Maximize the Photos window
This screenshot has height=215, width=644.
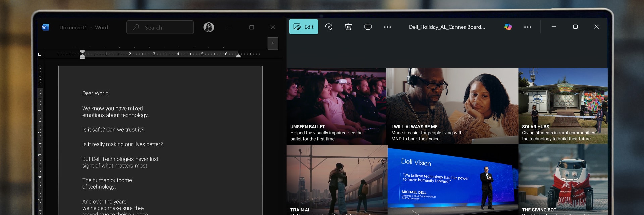click(575, 27)
